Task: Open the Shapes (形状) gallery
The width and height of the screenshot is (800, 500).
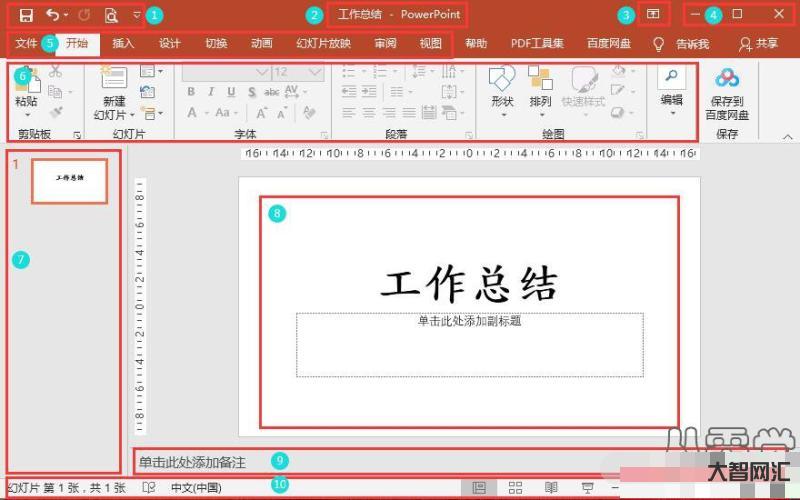Action: tap(502, 80)
